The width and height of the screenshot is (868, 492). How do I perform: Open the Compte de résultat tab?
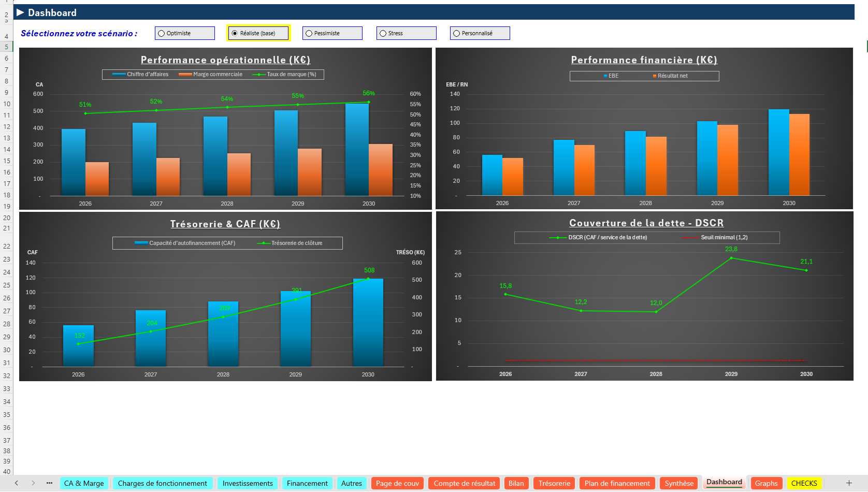click(464, 483)
